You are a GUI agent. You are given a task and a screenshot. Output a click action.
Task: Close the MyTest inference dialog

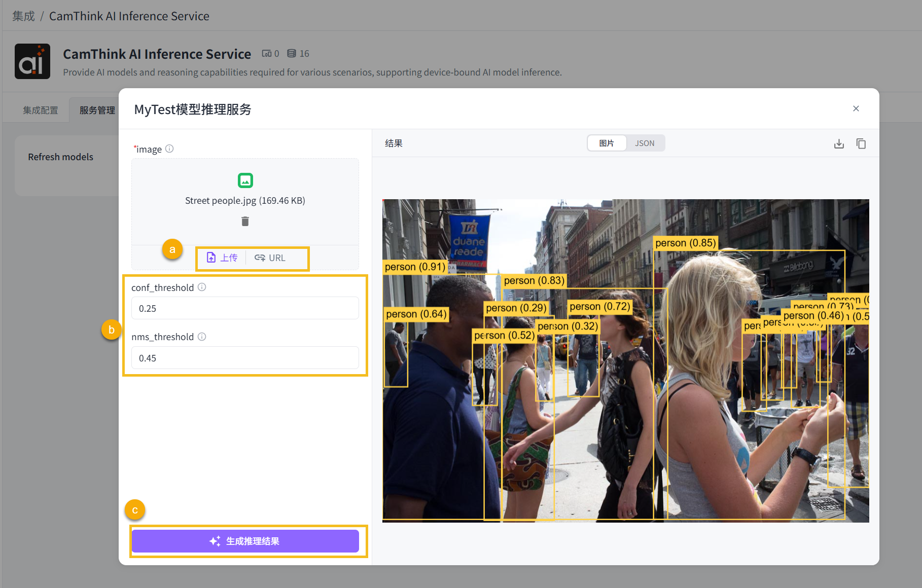click(x=856, y=108)
